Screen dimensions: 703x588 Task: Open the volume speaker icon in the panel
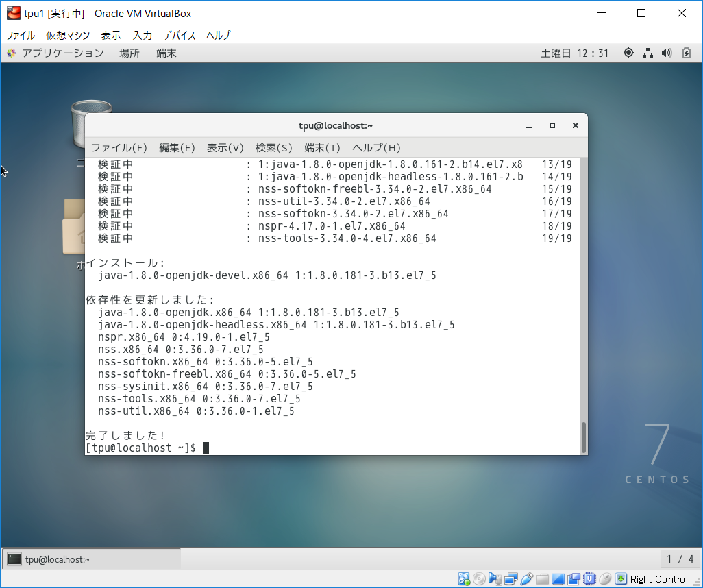click(x=667, y=53)
